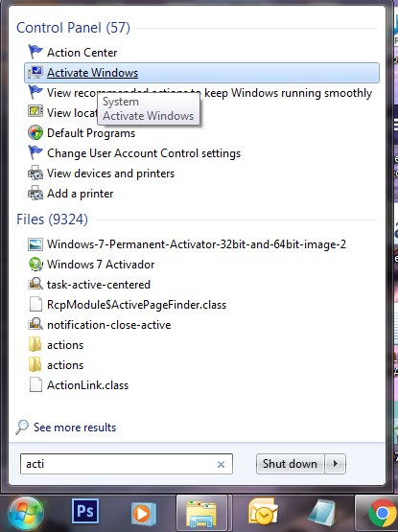The width and height of the screenshot is (398, 532).
Task: Click the magnifier icon beside See more results
Action: coord(22,428)
